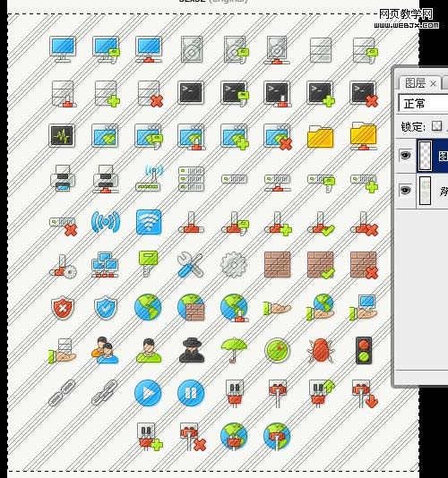Click the plain globe icon

[x=148, y=307]
